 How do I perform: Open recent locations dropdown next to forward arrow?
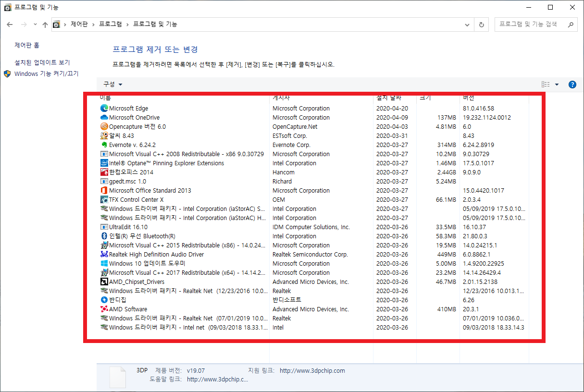point(36,24)
